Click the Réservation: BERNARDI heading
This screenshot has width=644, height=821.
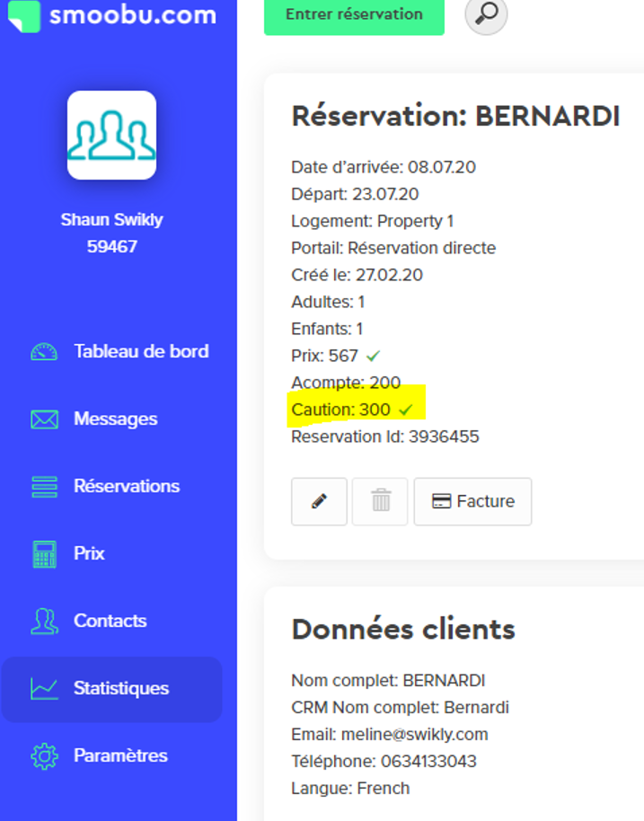pyautogui.click(x=455, y=116)
